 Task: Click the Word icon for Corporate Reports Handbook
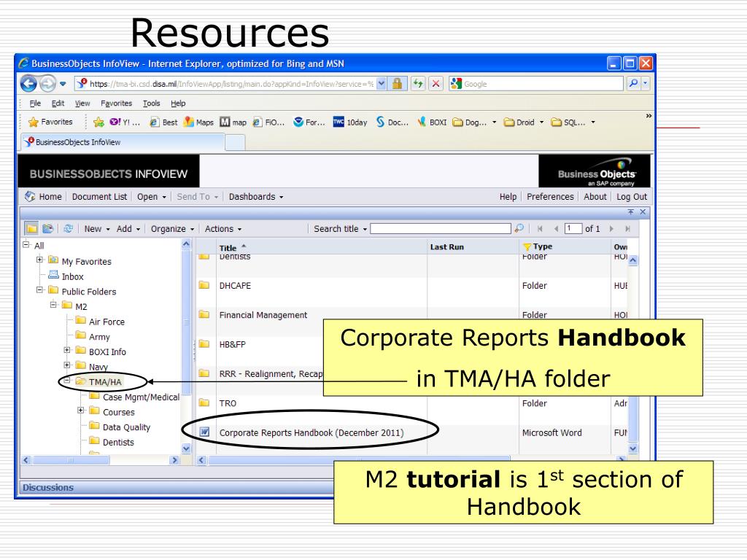click(x=204, y=432)
